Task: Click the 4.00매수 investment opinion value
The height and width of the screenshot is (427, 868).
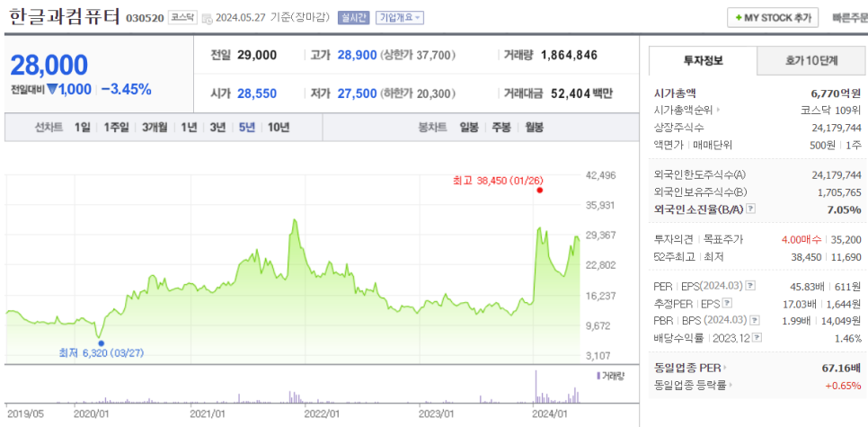Action: (802, 239)
